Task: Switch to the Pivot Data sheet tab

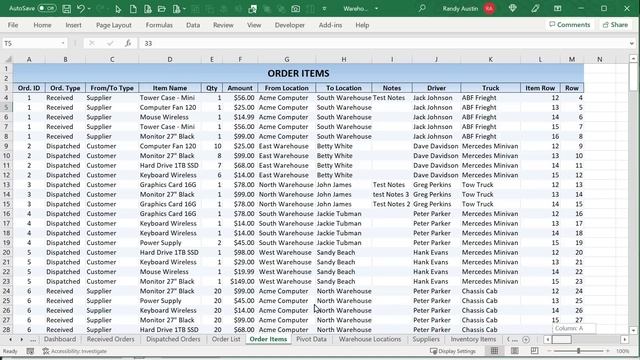Action: coord(311,339)
